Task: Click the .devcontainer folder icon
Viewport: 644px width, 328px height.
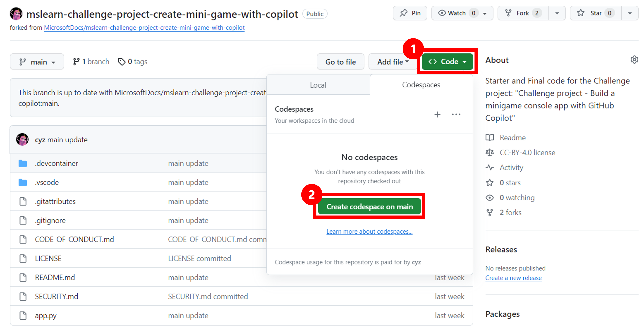Action: 23,163
